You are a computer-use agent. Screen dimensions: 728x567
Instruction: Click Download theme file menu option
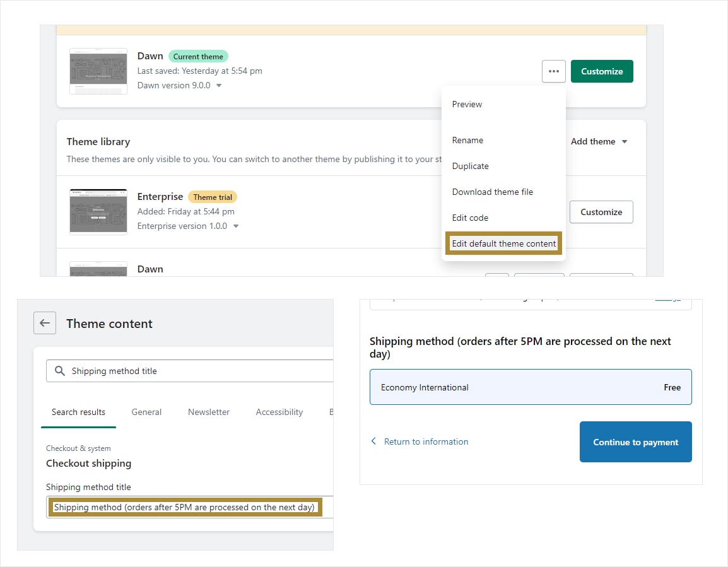click(492, 192)
